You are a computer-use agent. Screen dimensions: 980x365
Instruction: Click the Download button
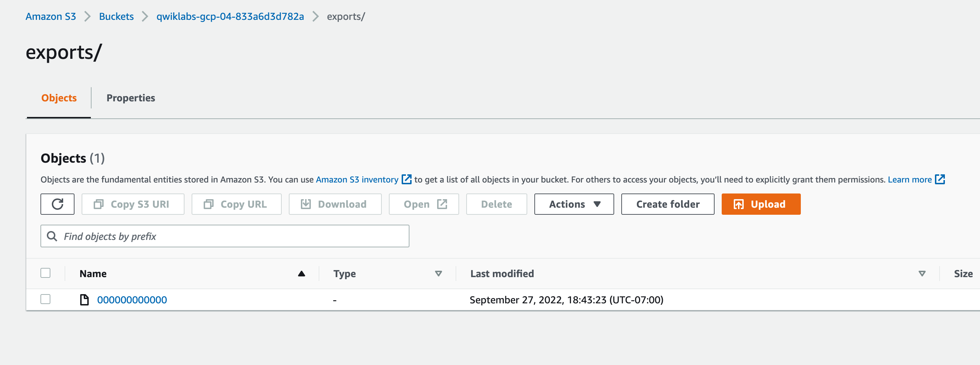(335, 204)
